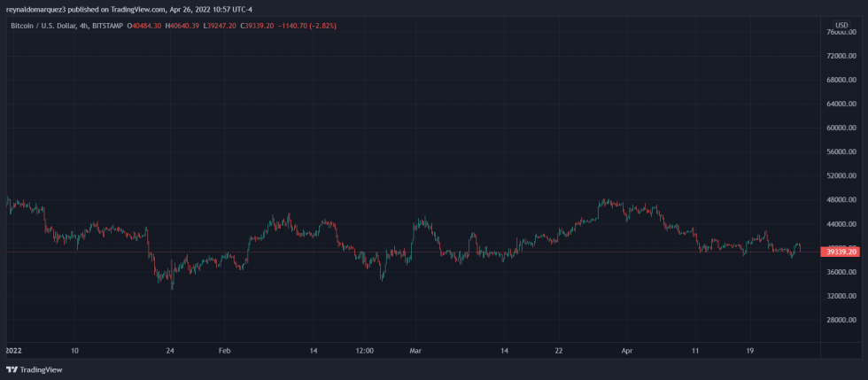Click the 68000.00 price axis label
The image size is (868, 380).
pos(841,80)
